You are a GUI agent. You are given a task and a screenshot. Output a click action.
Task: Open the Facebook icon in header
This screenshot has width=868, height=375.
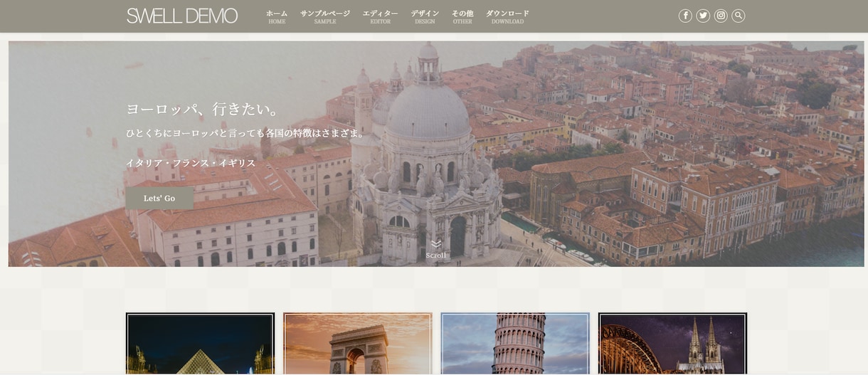pos(685,16)
